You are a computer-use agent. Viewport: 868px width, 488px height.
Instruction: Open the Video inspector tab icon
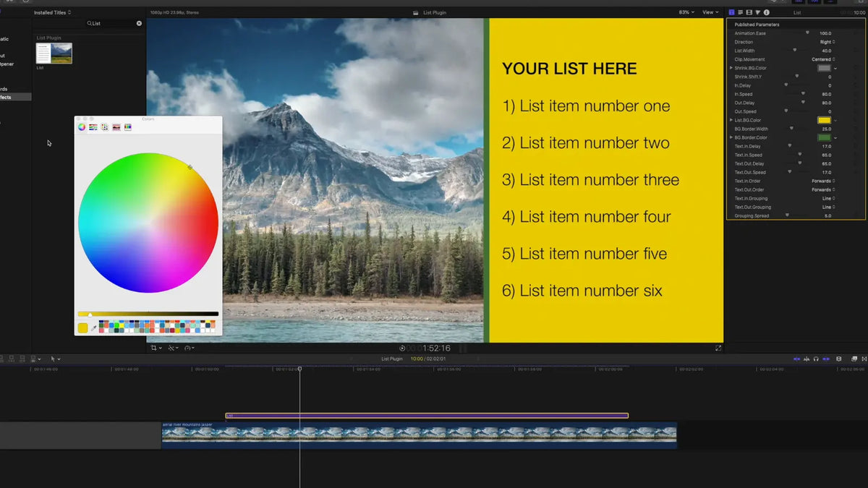749,12
